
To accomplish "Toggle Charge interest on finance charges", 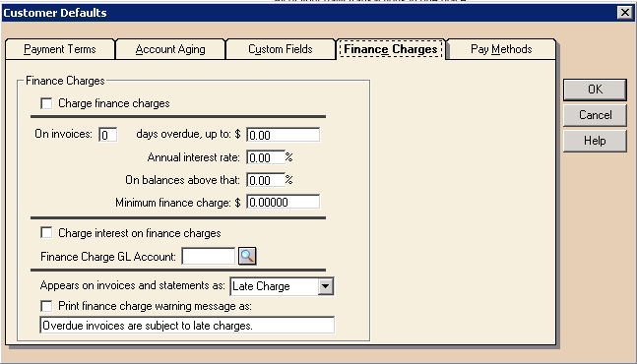I will (x=46, y=233).
